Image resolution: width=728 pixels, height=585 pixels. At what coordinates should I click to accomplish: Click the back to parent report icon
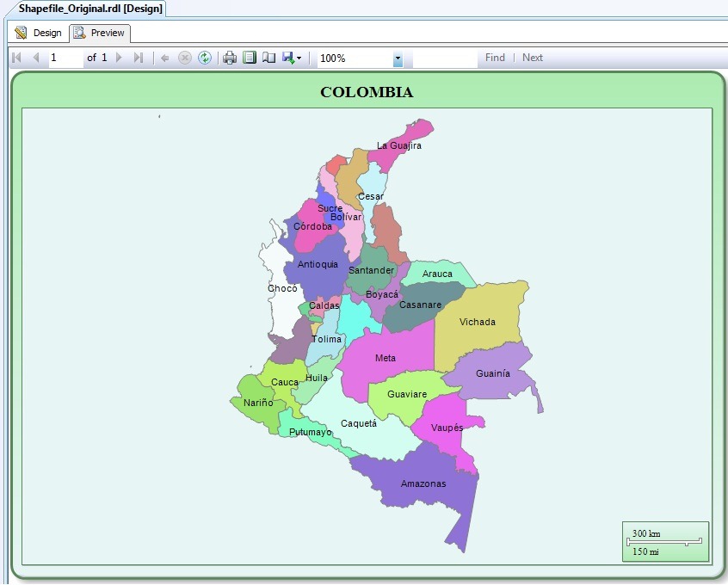[165, 58]
